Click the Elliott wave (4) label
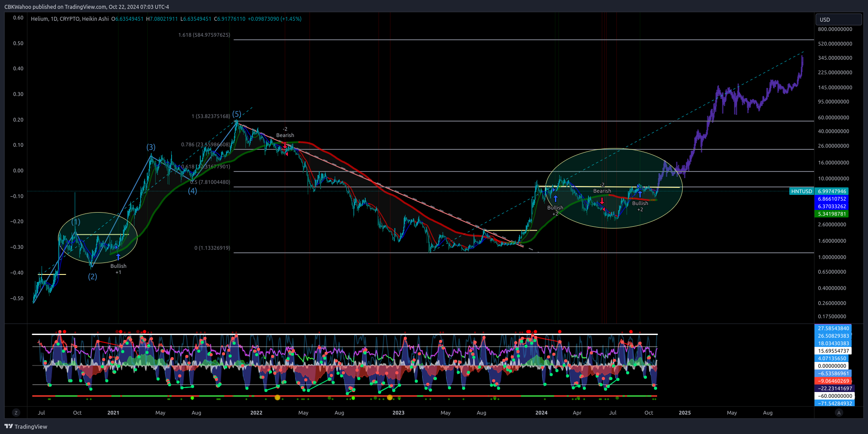This screenshot has height=434, width=868. [x=192, y=191]
